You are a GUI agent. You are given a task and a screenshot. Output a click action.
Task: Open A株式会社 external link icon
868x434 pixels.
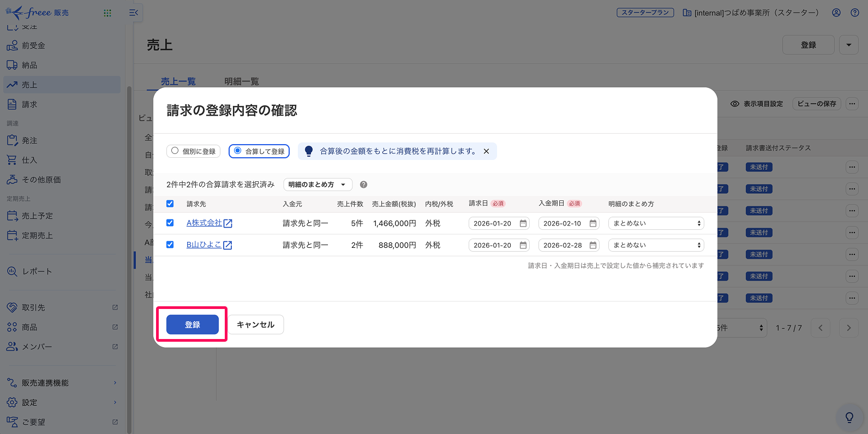pyautogui.click(x=228, y=223)
